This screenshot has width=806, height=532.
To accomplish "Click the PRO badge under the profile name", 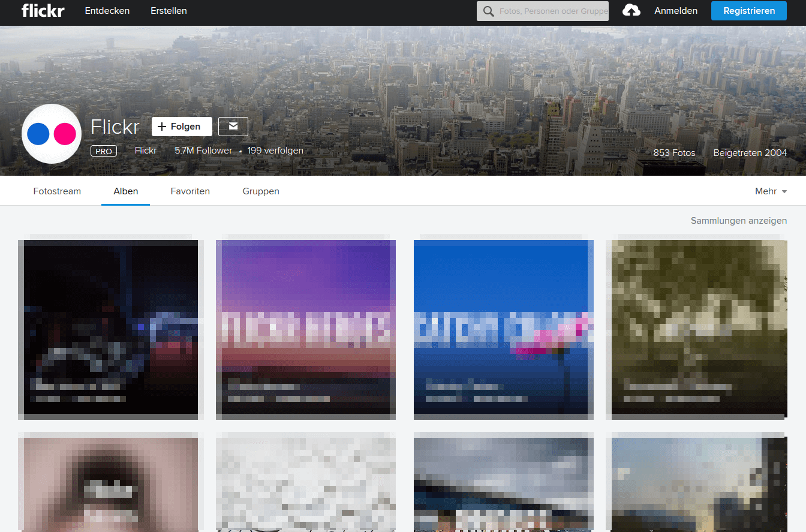I will pyautogui.click(x=104, y=151).
